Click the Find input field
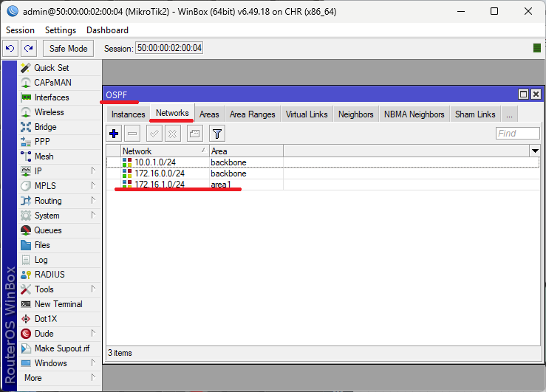Image resolution: width=546 pixels, height=392 pixels. pyautogui.click(x=517, y=134)
